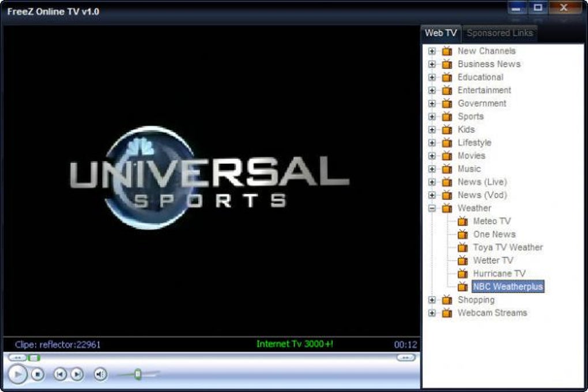Expand the Kids category

pos(432,130)
